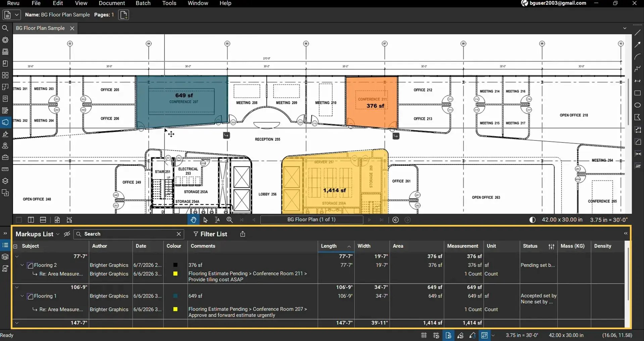Select the Ellipse markup tool

[638, 105]
